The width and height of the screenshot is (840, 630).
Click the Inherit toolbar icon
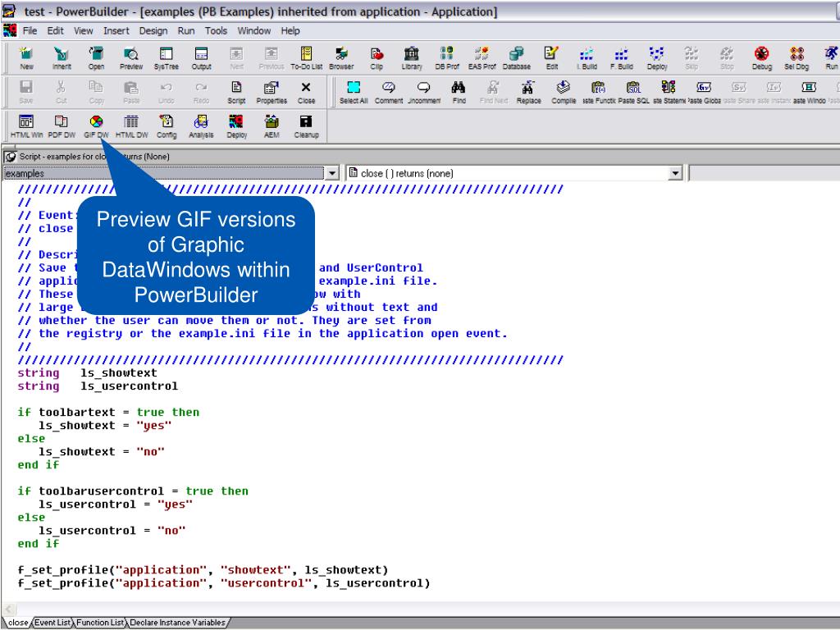pos(62,58)
